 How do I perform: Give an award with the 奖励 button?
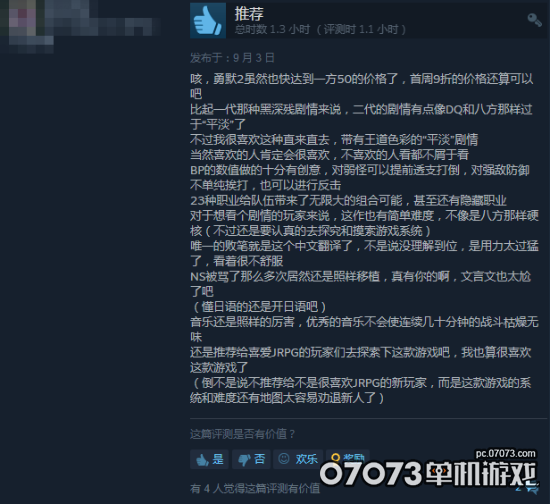[348, 458]
